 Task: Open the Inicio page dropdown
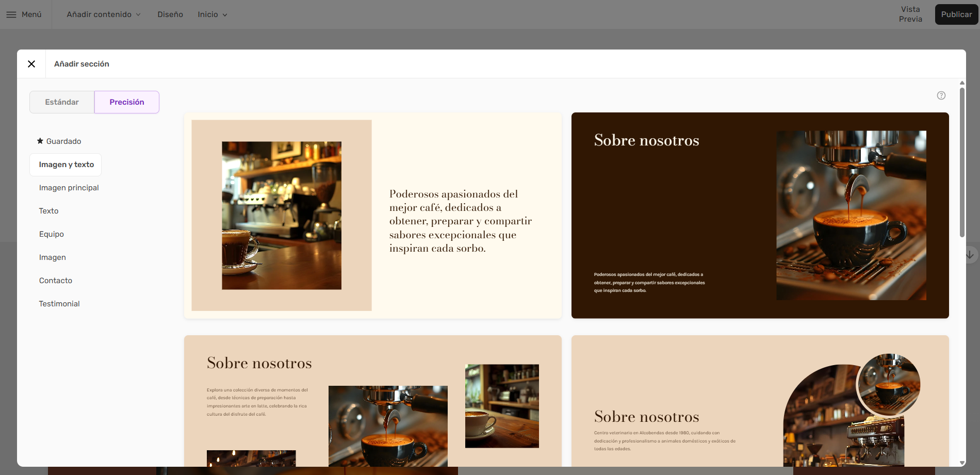(213, 14)
